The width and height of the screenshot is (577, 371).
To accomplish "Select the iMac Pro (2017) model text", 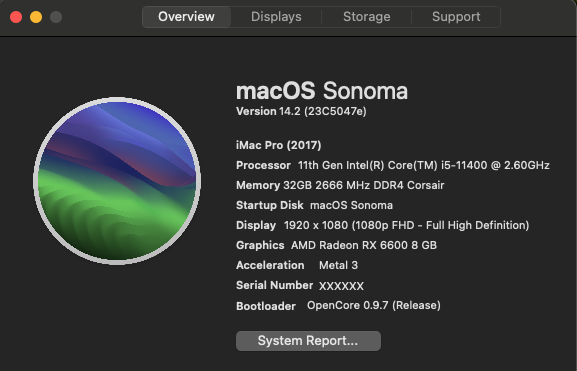I will click(279, 145).
